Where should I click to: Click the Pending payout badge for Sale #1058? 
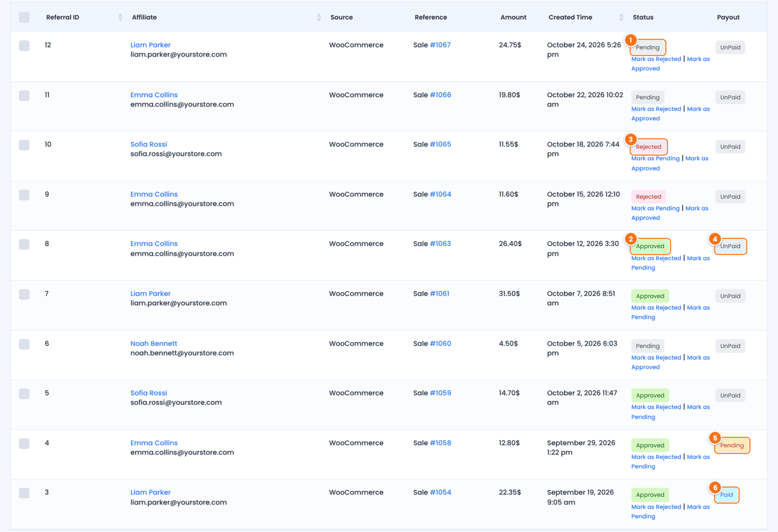(x=732, y=445)
